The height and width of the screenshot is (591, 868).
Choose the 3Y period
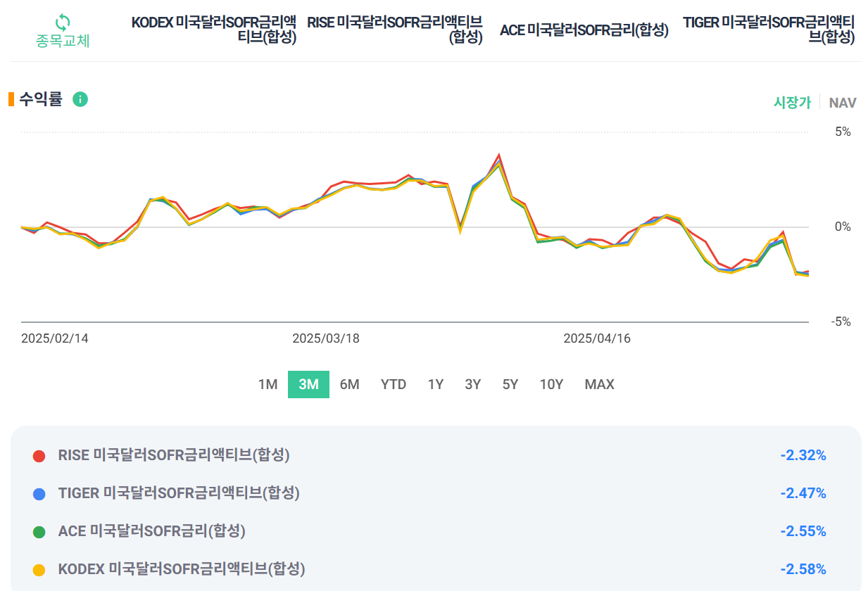coord(472,384)
